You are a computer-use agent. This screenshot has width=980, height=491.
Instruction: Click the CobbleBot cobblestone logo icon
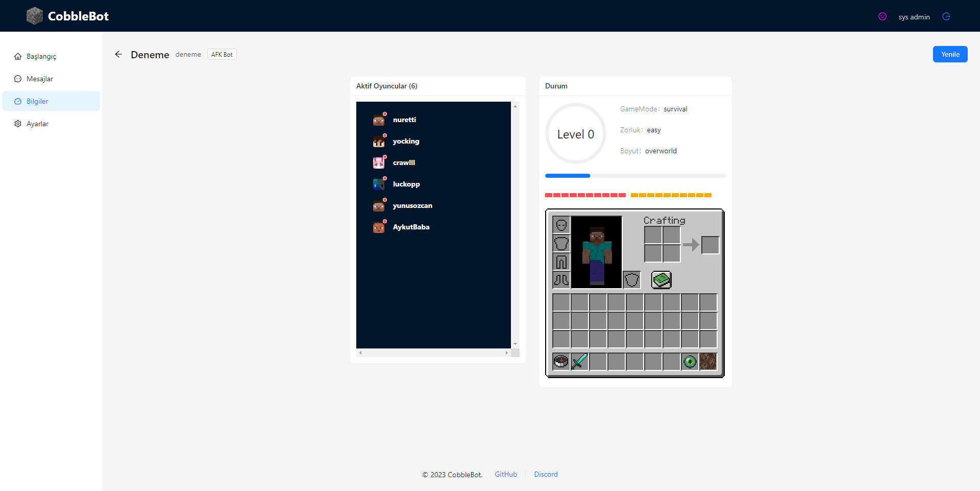tap(35, 16)
